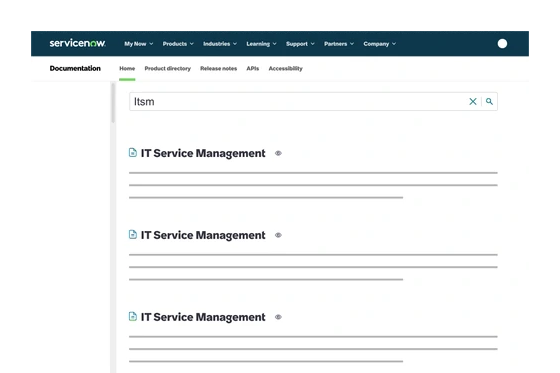The height and width of the screenshot is (373, 560).
Task: Click the document icon of the second result
Action: tap(132, 234)
